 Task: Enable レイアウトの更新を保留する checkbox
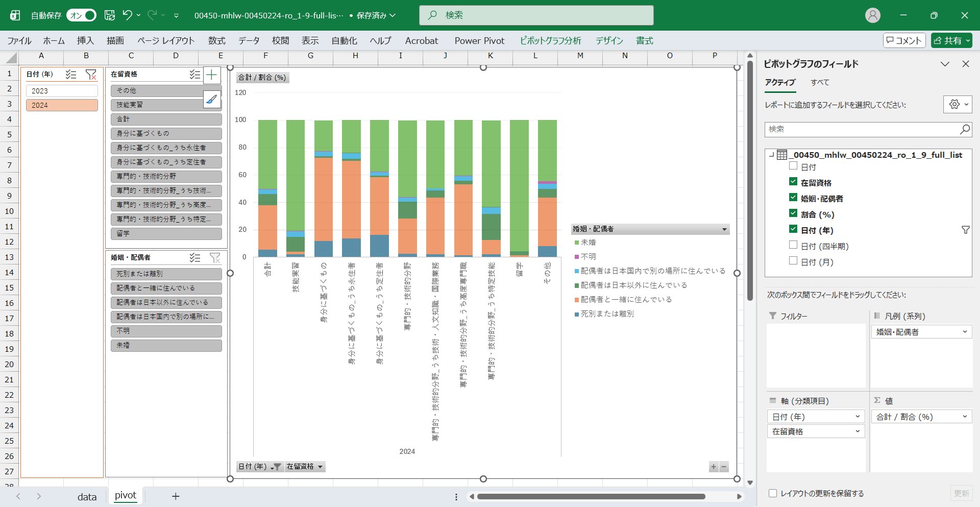tap(773, 493)
